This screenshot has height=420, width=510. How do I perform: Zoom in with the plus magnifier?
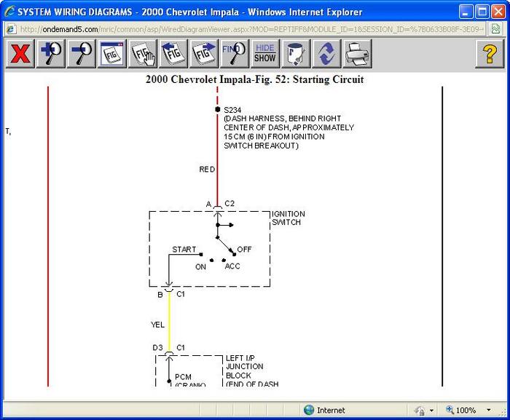51,54
